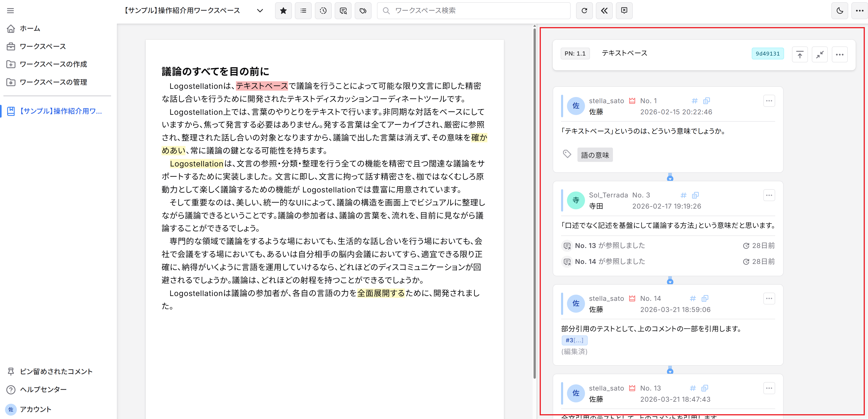Click the yellow-highlighted Logostellation text
Image resolution: width=868 pixels, height=419 pixels.
point(196,164)
